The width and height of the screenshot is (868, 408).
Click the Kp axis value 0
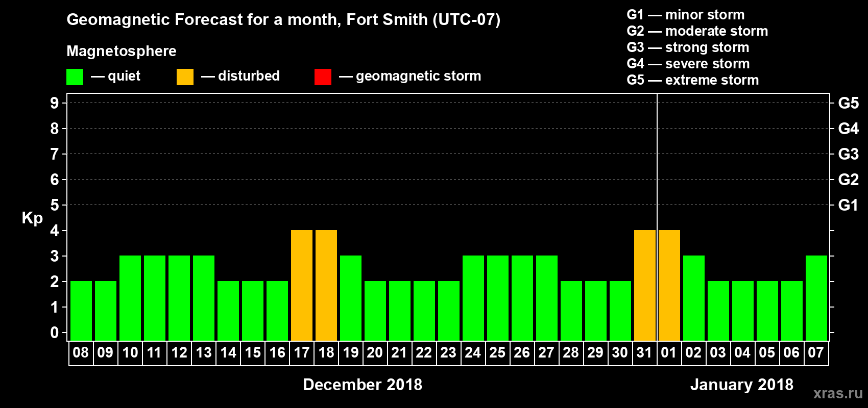(x=55, y=333)
